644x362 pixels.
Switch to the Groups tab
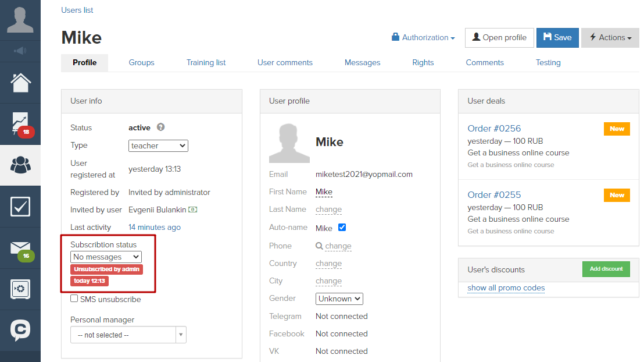[141, 62]
